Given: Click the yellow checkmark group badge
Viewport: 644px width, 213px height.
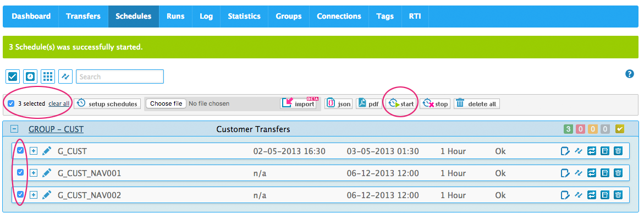Looking at the screenshot, I should click(620, 129).
